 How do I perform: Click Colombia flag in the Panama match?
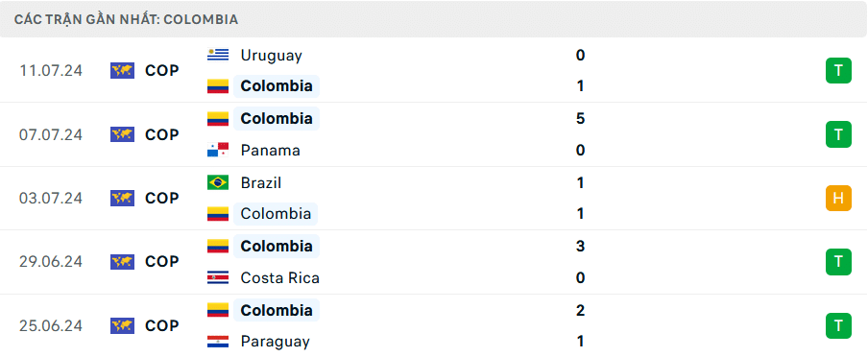pyautogui.click(x=218, y=118)
